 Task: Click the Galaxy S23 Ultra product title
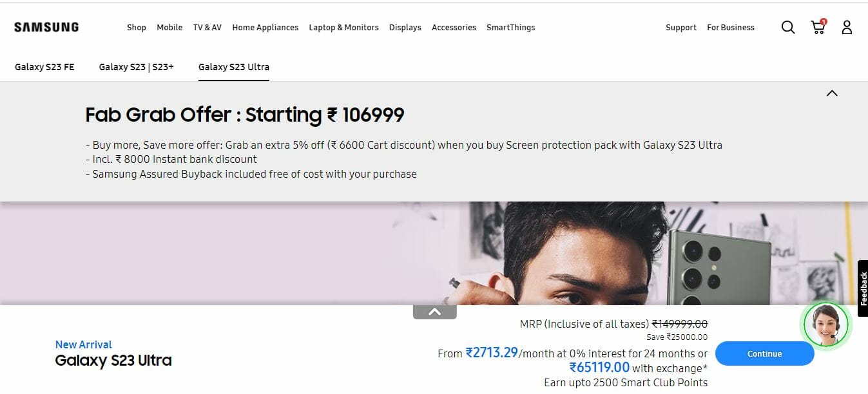[x=113, y=361]
